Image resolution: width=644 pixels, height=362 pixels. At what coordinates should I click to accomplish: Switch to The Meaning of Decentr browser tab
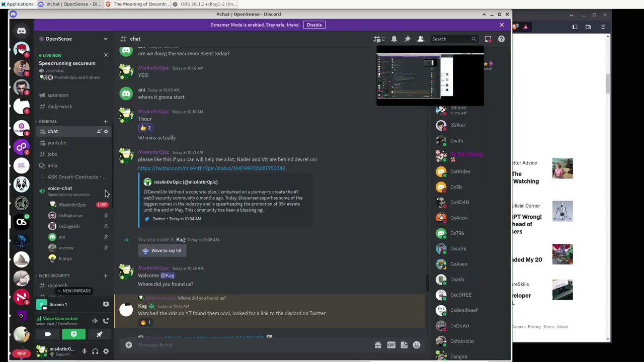click(138, 4)
